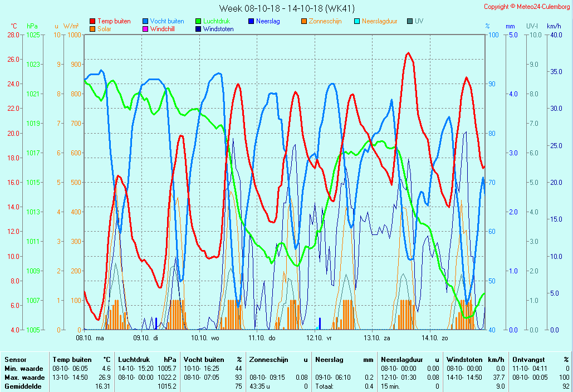Click the blue Neerslag legend swatch

click(x=251, y=22)
